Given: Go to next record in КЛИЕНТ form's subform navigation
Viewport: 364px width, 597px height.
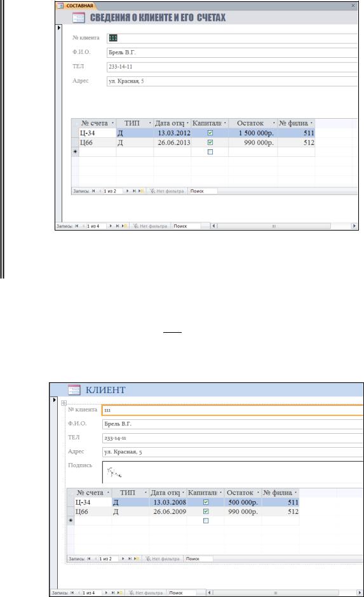Looking at the screenshot, I should click(123, 559).
